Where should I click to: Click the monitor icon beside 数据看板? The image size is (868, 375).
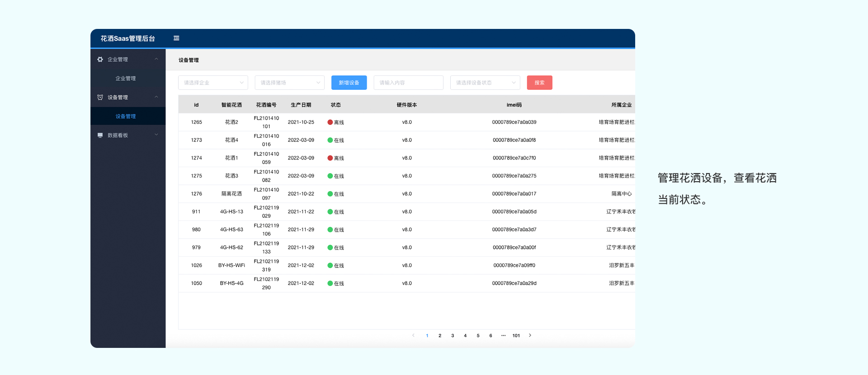100,135
